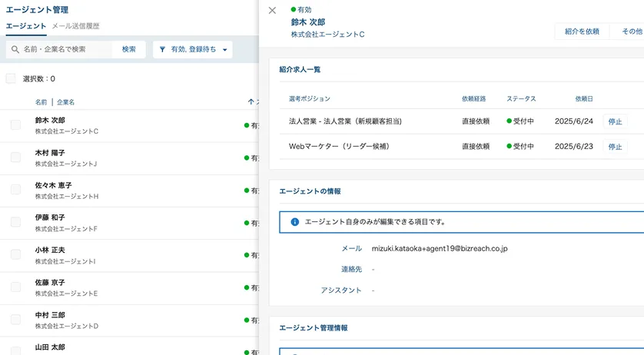Screen dimensions: 644x355
Task: Click the filter funnel icon
Action: pyautogui.click(x=162, y=49)
